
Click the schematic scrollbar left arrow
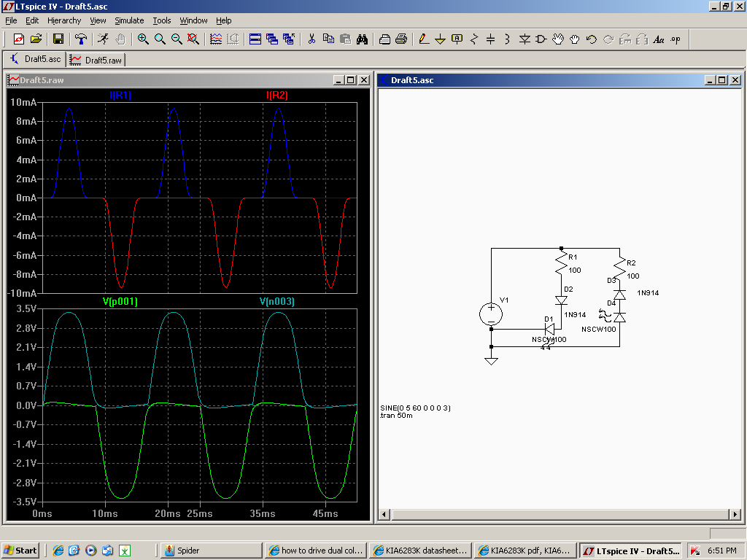tap(384, 514)
